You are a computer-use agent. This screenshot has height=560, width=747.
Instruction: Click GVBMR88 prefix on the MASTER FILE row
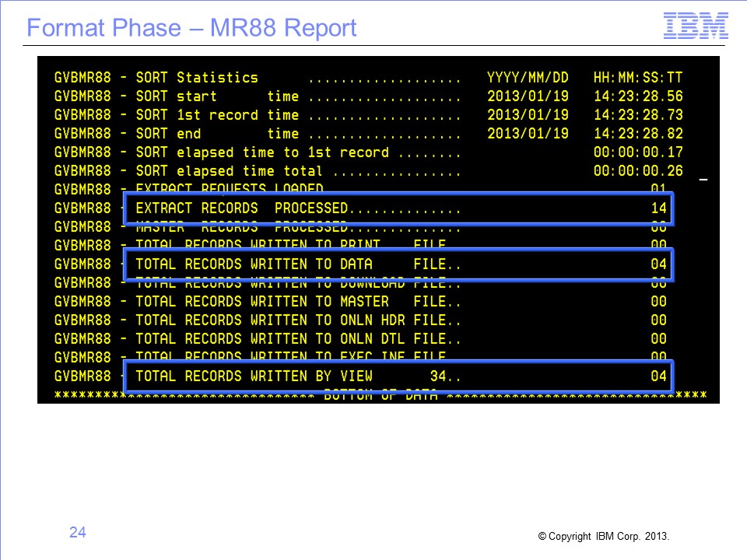tap(82, 302)
